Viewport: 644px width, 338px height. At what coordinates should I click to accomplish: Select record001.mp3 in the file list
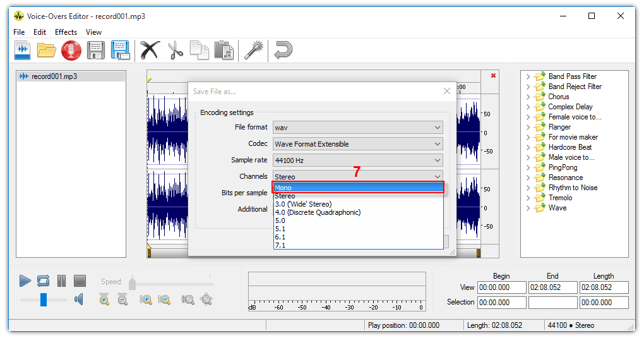[71, 76]
